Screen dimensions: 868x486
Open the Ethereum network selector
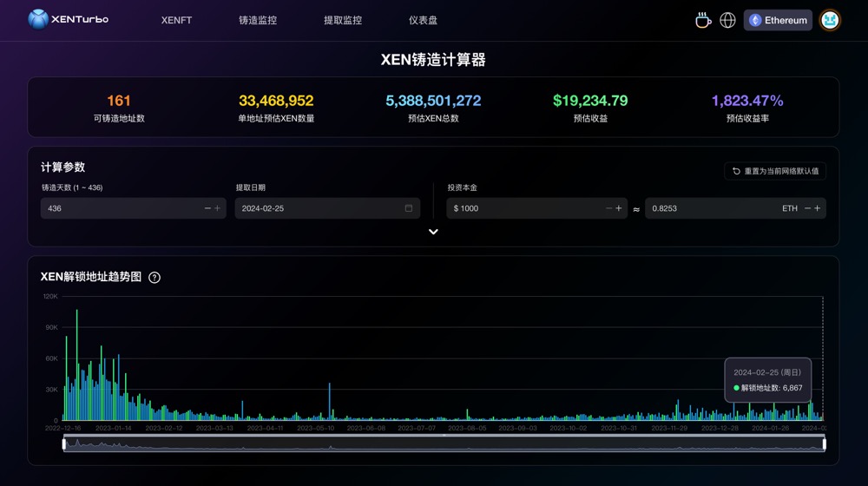pos(778,20)
